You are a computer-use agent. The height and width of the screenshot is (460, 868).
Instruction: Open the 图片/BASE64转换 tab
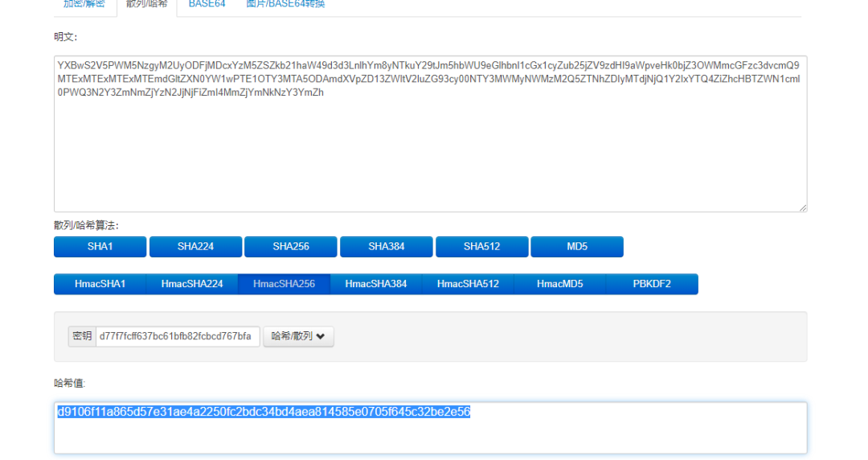[x=285, y=5]
